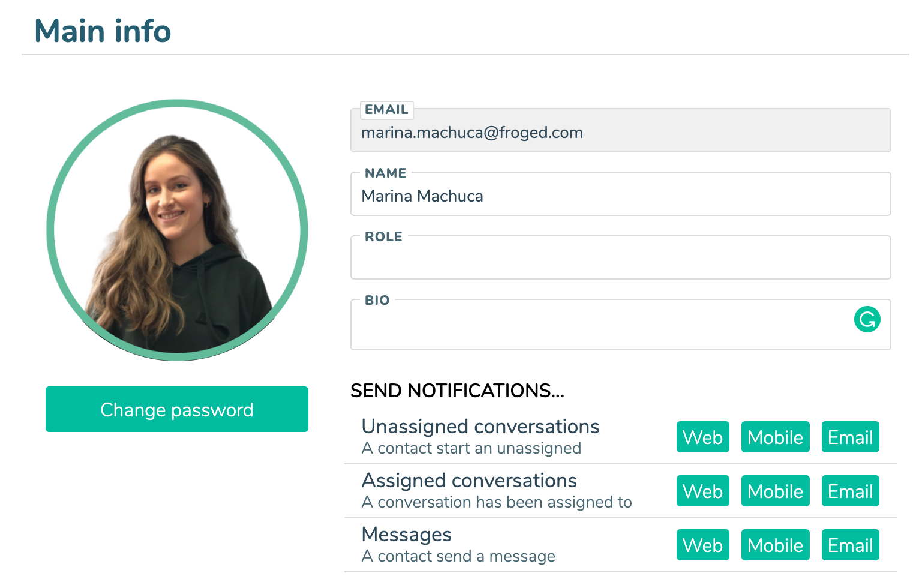Viewport: 919px width, 588px height.
Task: Click the Assigned conversations row title
Action: click(x=469, y=481)
